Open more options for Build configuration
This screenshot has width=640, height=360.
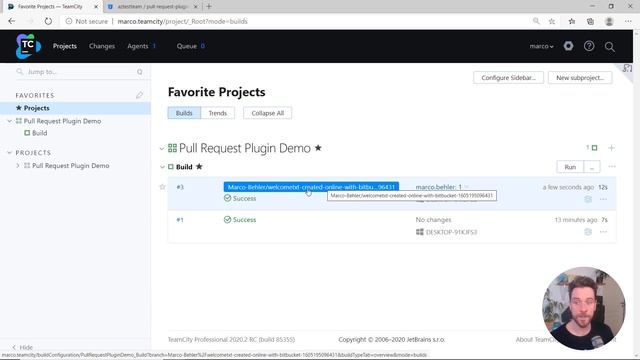[612, 167]
